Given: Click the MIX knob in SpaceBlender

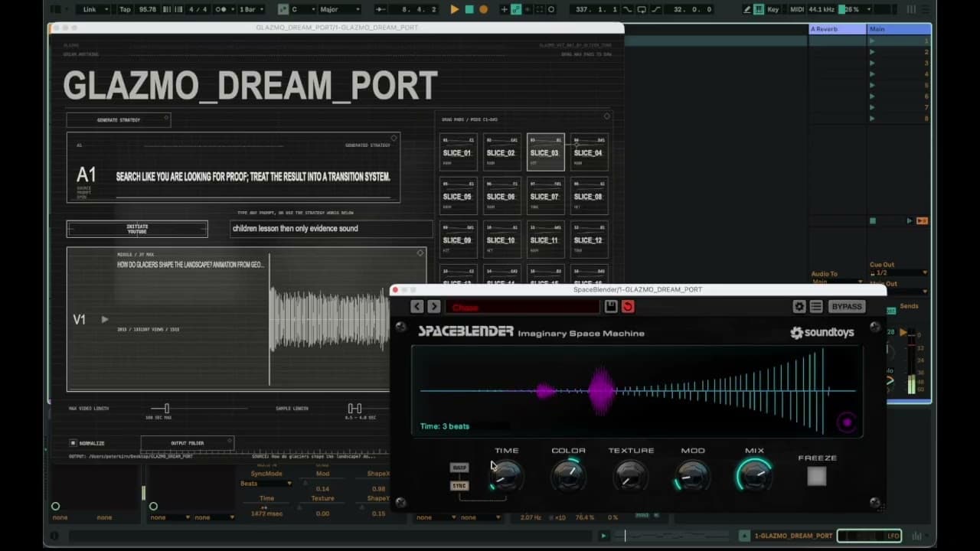Looking at the screenshot, I should [x=754, y=476].
